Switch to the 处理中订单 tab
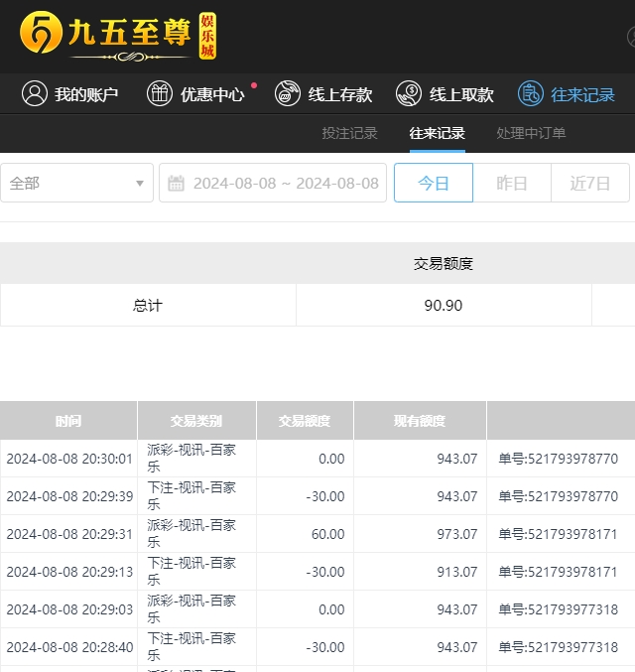The width and height of the screenshot is (635, 672). (x=531, y=133)
